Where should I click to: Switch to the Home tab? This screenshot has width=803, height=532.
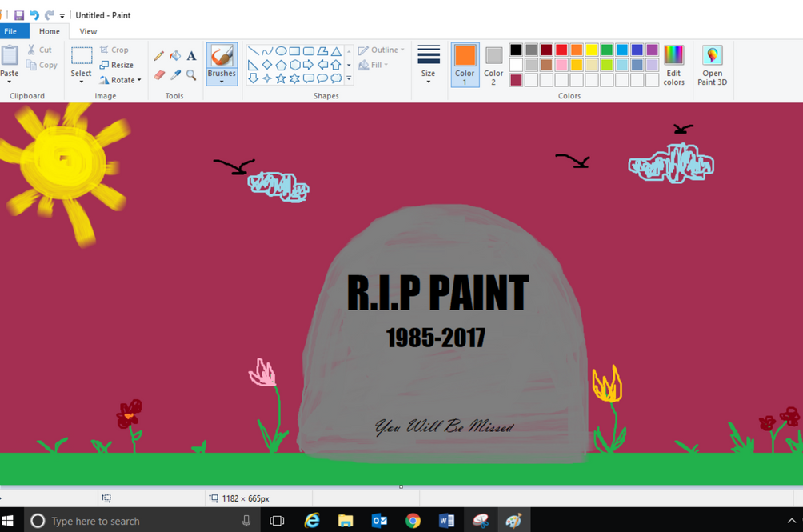coord(50,31)
